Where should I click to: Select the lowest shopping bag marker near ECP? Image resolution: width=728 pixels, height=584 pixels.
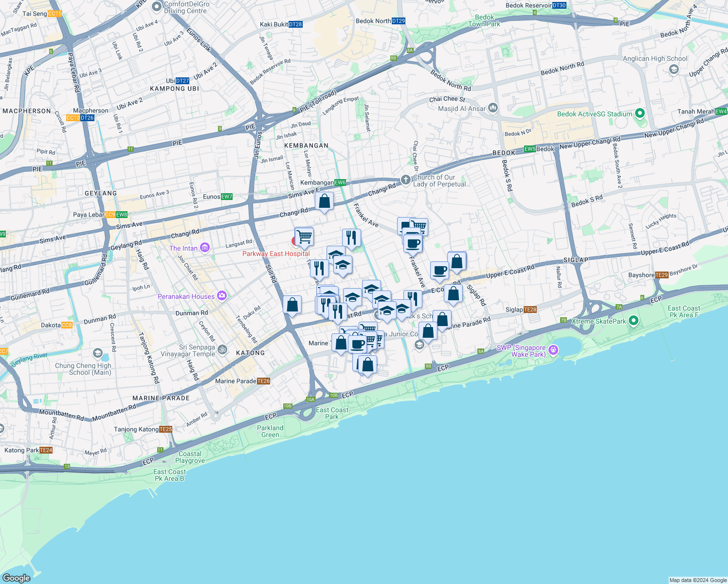[x=368, y=365]
